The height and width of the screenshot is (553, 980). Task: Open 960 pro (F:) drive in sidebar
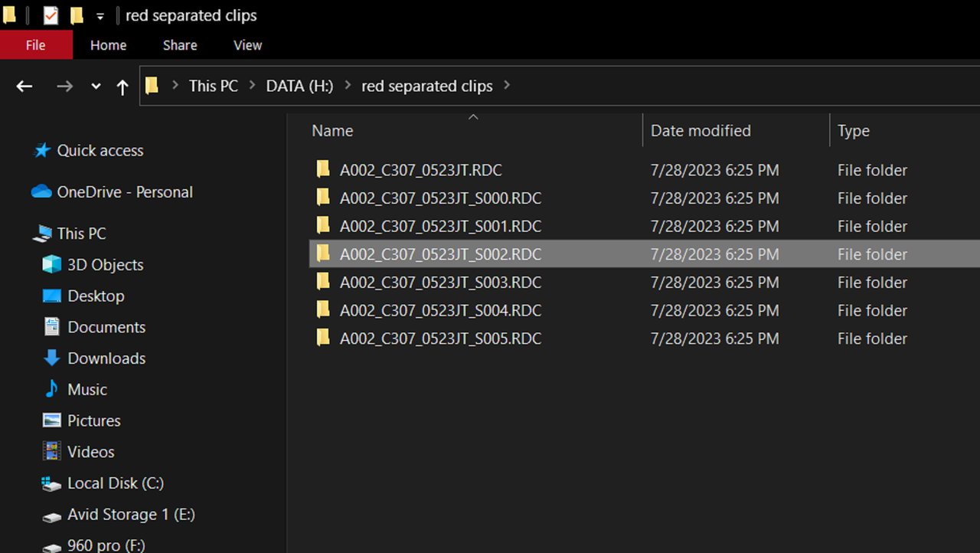click(106, 545)
